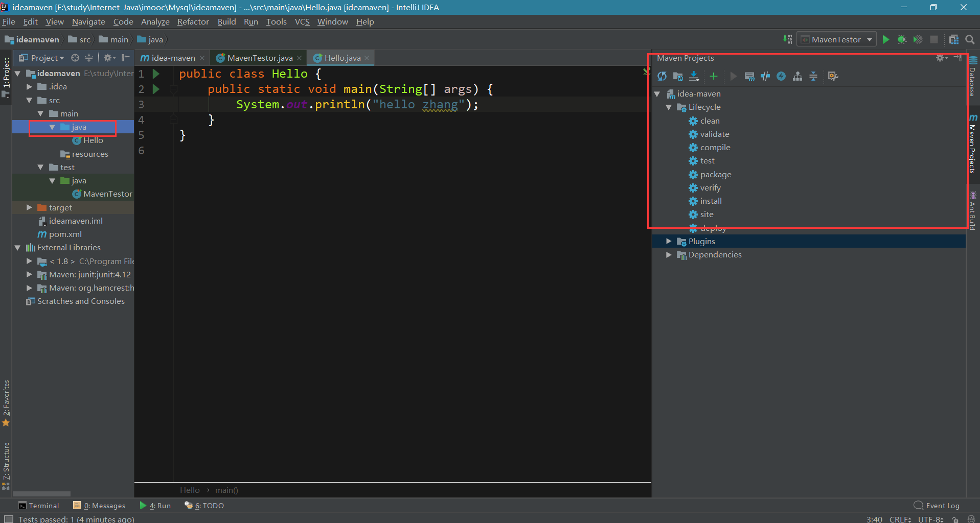Add Maven project with green plus
The image size is (980, 523).
pos(714,77)
